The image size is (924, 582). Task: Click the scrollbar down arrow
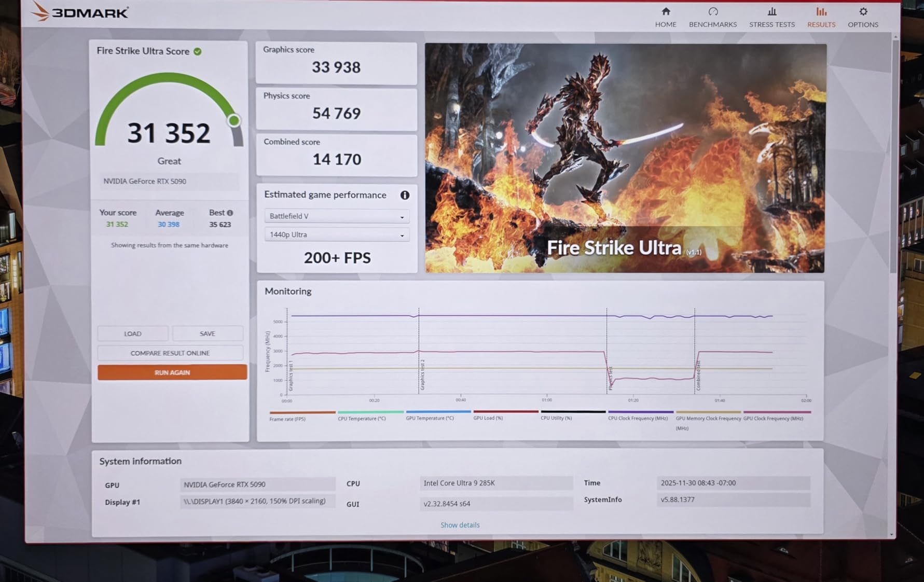[892, 534]
